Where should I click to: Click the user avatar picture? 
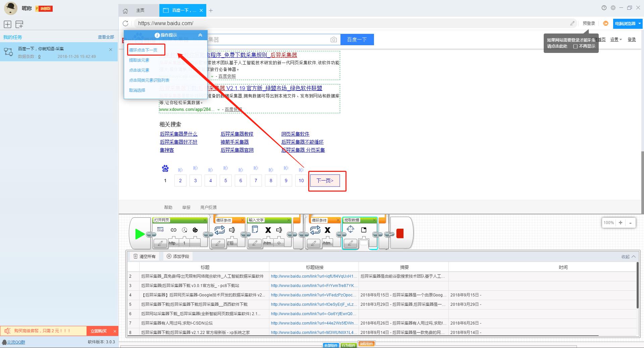click(10, 8)
